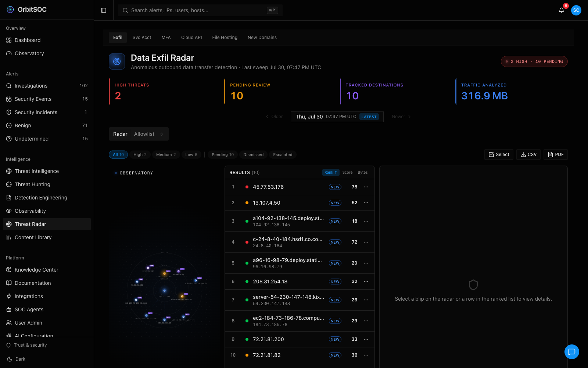Open Security Incidents
Image resolution: width=588 pixels, height=368 pixels.
tap(47, 112)
